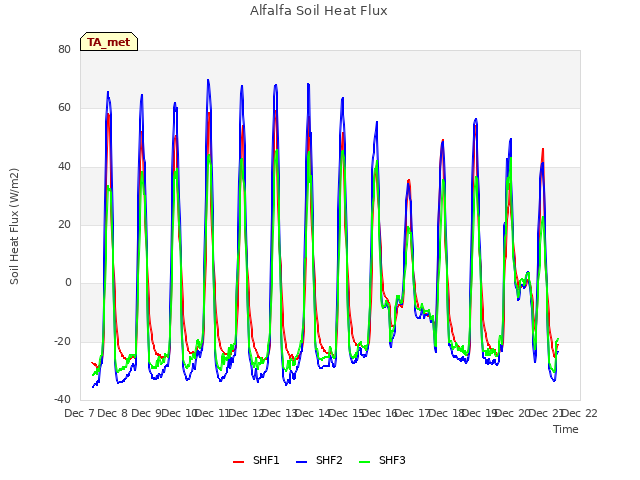Image resolution: width=640 pixels, height=480 pixels.
Task: Click the Dec 22 x-axis label
Action: [x=580, y=413]
